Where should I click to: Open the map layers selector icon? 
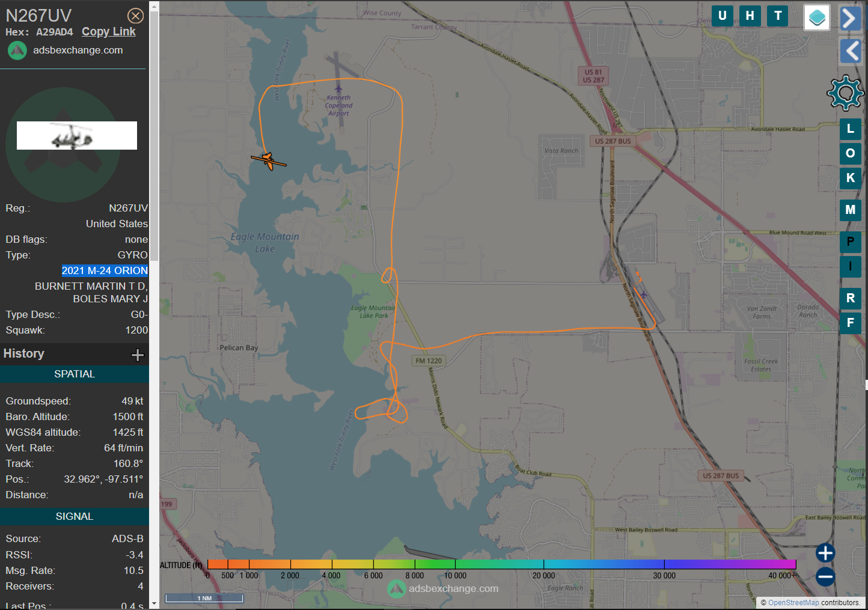coord(817,17)
